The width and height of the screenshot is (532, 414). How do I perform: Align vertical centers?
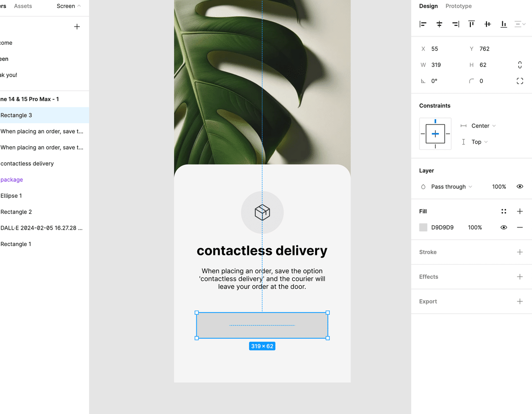click(x=488, y=24)
